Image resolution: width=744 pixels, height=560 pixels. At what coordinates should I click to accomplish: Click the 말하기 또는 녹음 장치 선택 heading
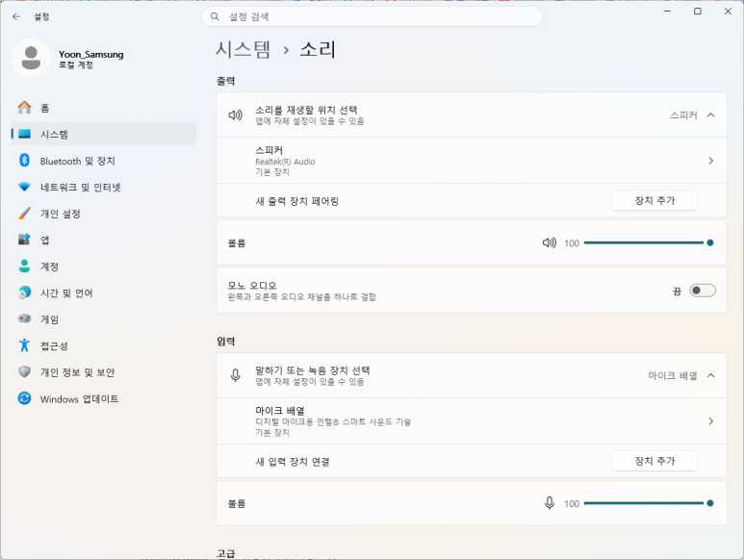[312, 370]
